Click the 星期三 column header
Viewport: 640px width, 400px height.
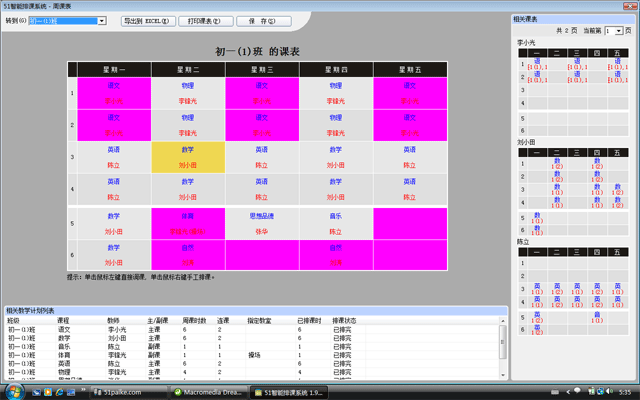(x=262, y=69)
